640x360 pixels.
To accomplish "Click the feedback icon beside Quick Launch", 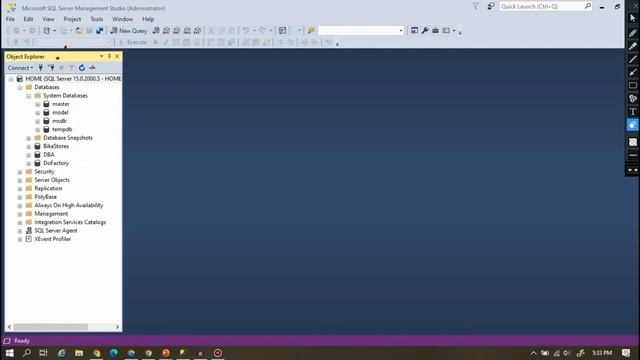I will click(x=491, y=7).
